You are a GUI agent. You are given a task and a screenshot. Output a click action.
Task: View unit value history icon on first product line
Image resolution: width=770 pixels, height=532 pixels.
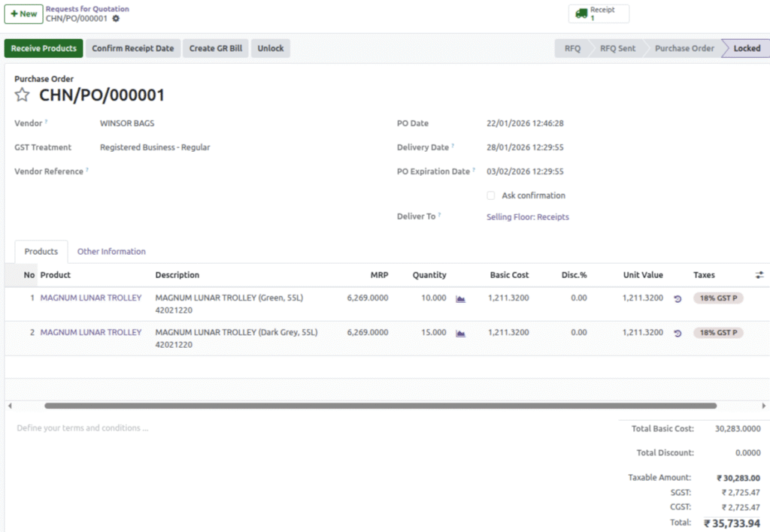click(677, 298)
